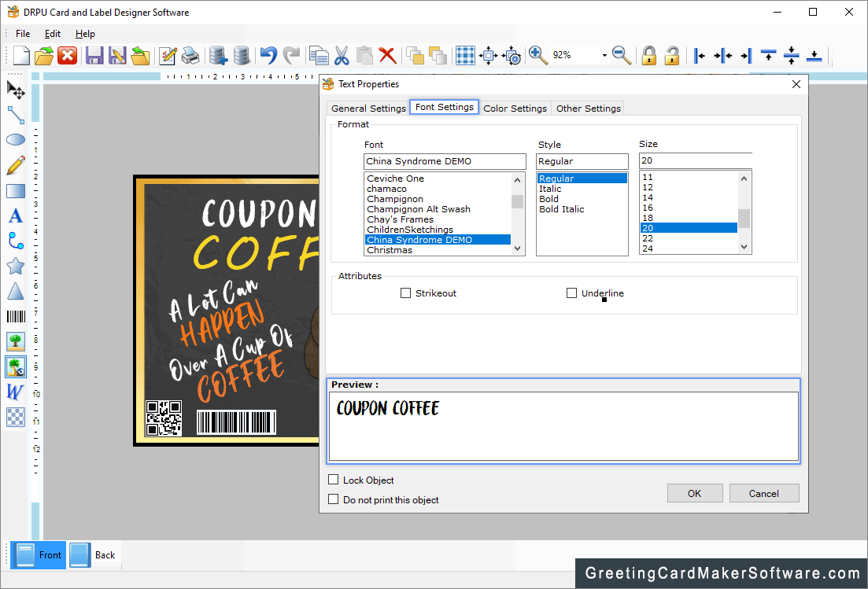Select the Font Settings tab
This screenshot has height=589, width=868.
click(444, 107)
